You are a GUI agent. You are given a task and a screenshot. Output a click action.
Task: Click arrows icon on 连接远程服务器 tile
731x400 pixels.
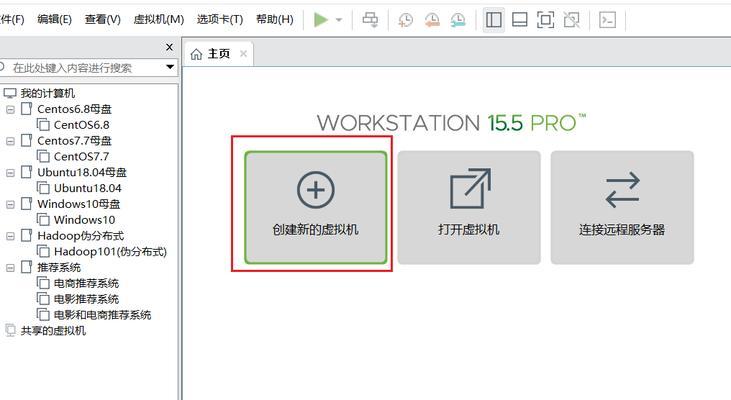tap(622, 190)
